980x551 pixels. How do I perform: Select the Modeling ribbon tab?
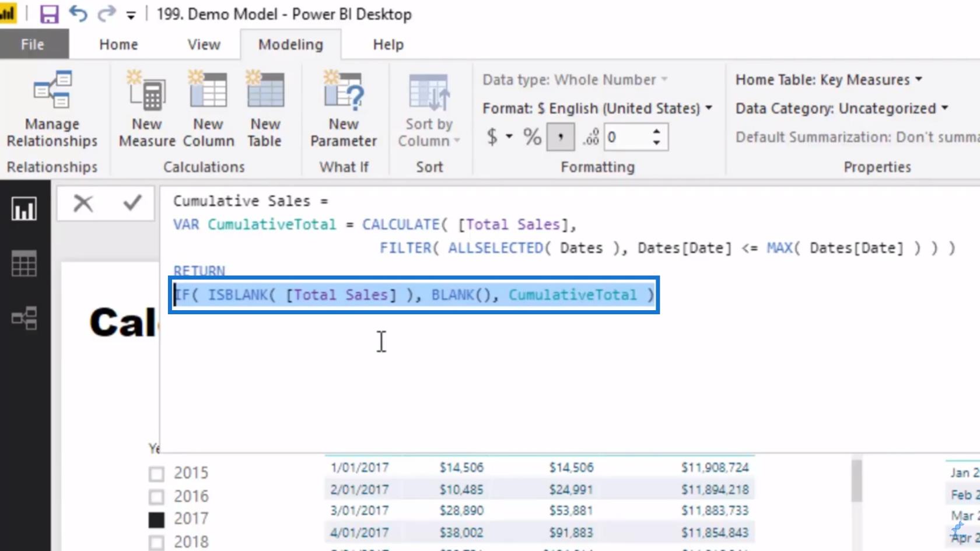tap(290, 44)
